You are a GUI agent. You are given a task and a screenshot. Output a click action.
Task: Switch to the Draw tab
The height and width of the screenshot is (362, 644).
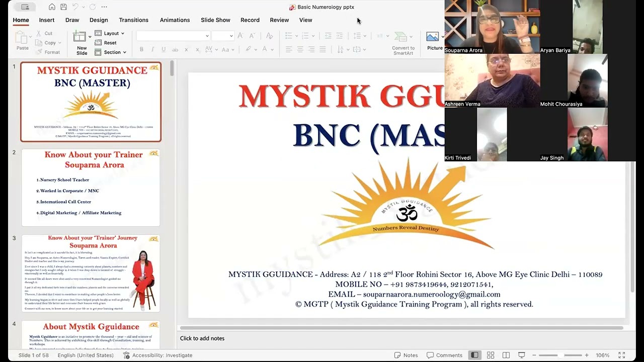click(72, 20)
